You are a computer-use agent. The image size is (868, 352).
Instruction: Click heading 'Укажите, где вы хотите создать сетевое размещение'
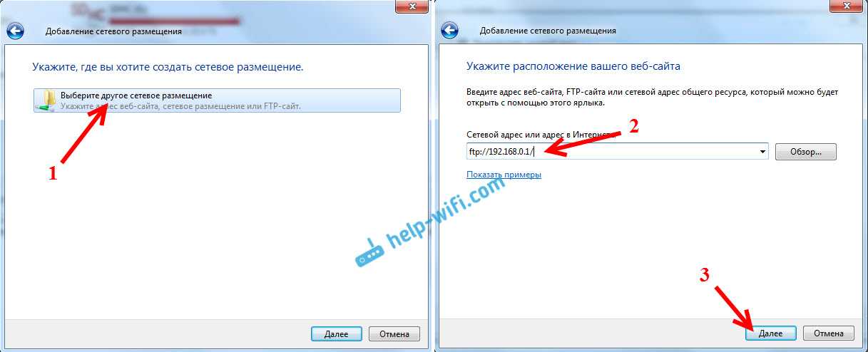(168, 66)
